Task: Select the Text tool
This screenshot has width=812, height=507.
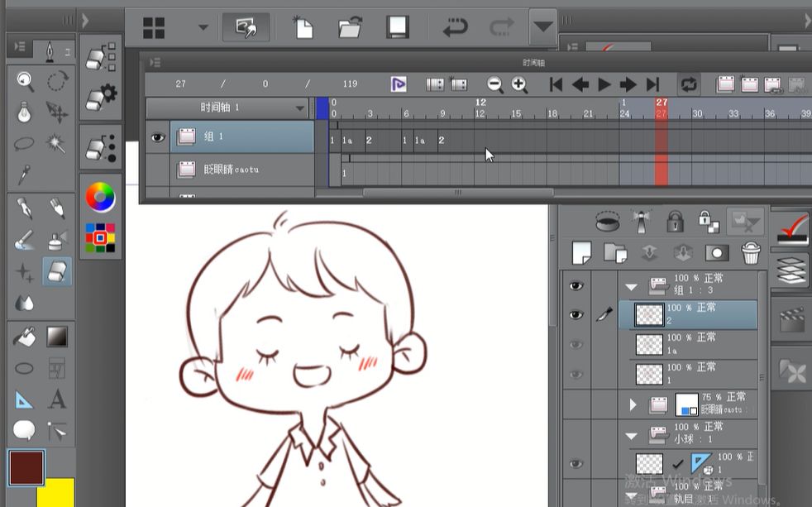Action: pos(56,399)
